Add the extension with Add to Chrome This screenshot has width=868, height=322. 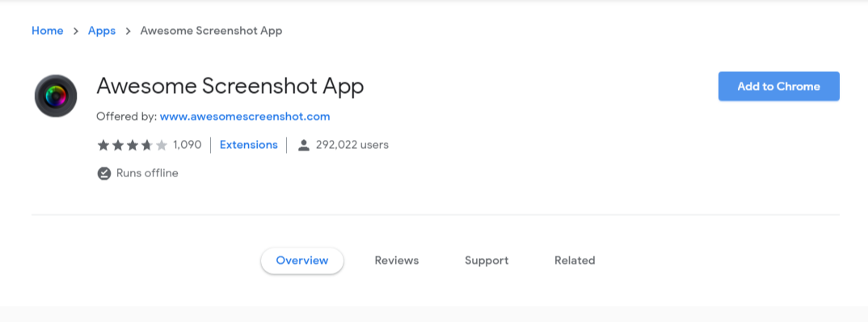click(x=779, y=87)
